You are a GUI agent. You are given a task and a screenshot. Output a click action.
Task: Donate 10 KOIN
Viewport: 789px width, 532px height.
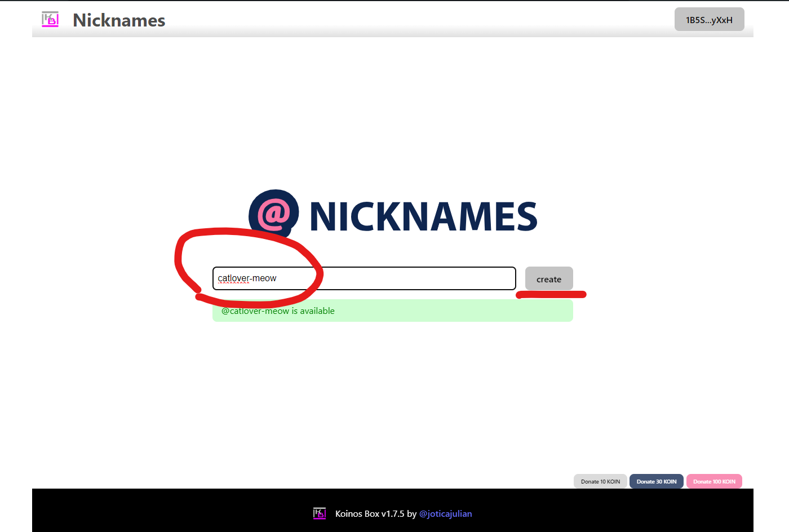pos(600,481)
